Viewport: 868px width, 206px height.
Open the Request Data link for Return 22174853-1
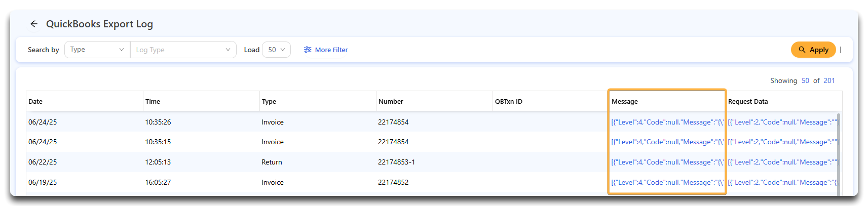[x=783, y=162]
